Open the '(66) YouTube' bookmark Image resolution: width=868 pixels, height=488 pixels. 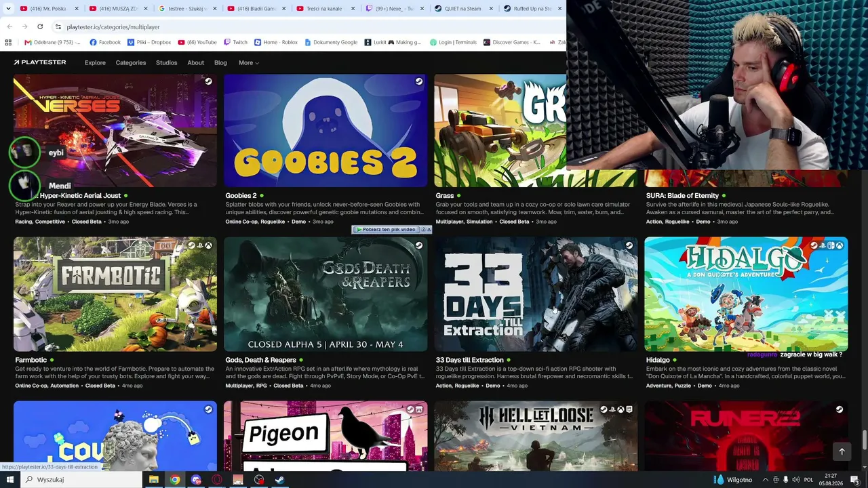pyautogui.click(x=197, y=42)
